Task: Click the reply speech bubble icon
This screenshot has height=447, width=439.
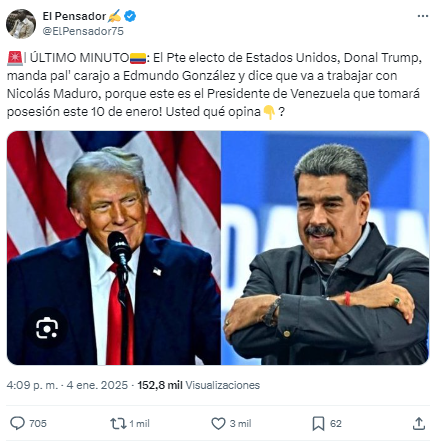Action: (17, 423)
